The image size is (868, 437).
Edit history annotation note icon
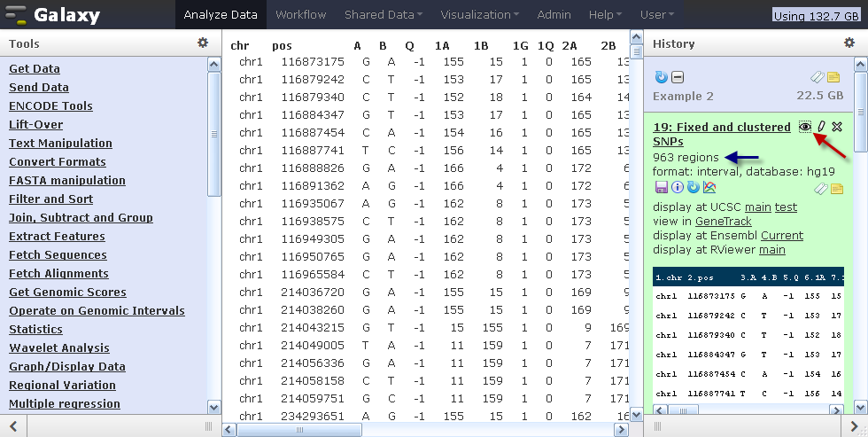833,77
